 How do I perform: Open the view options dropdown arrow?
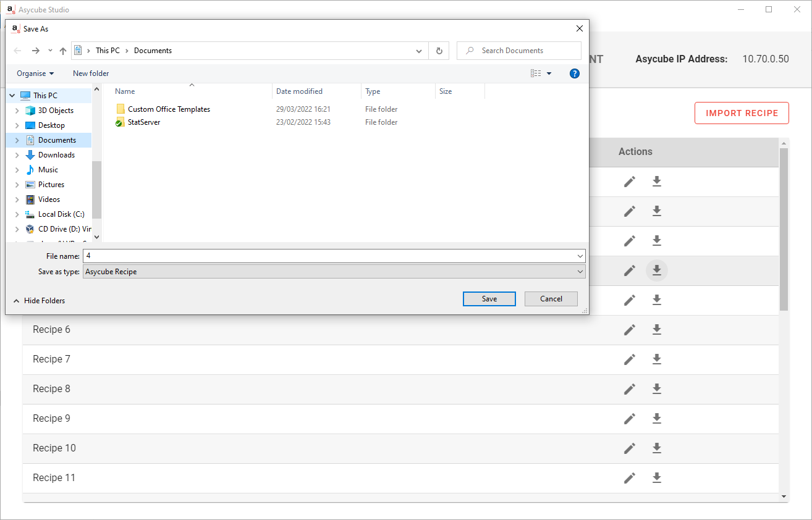click(549, 73)
